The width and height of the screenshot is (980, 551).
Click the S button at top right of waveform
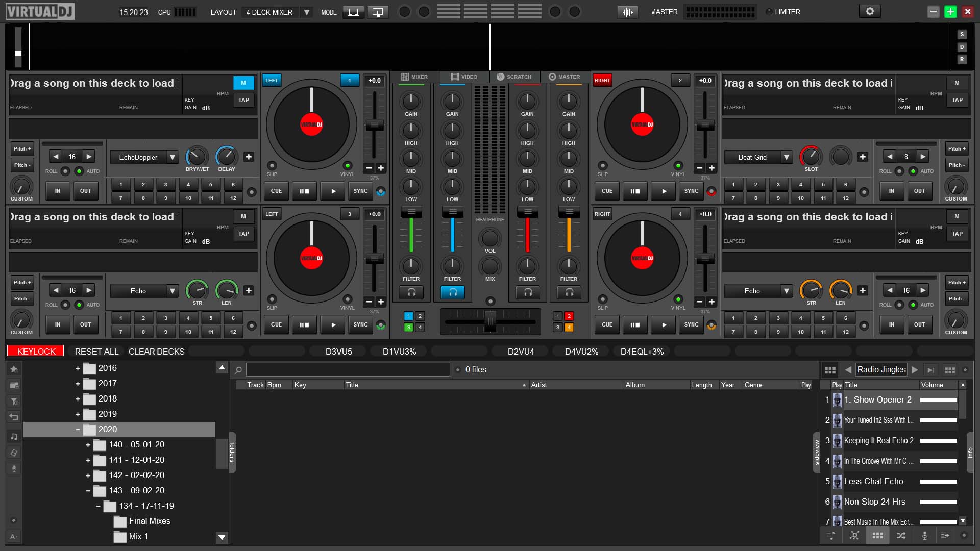[962, 34]
